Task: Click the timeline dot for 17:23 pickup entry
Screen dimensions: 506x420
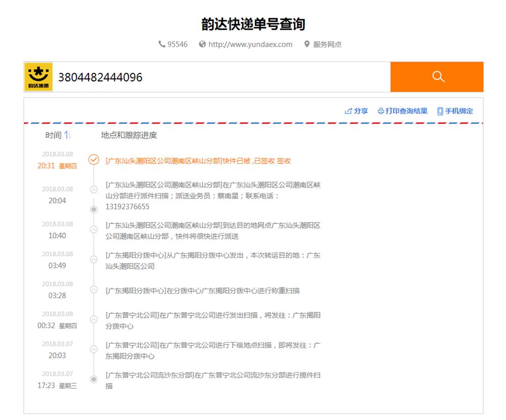Action: point(94,379)
